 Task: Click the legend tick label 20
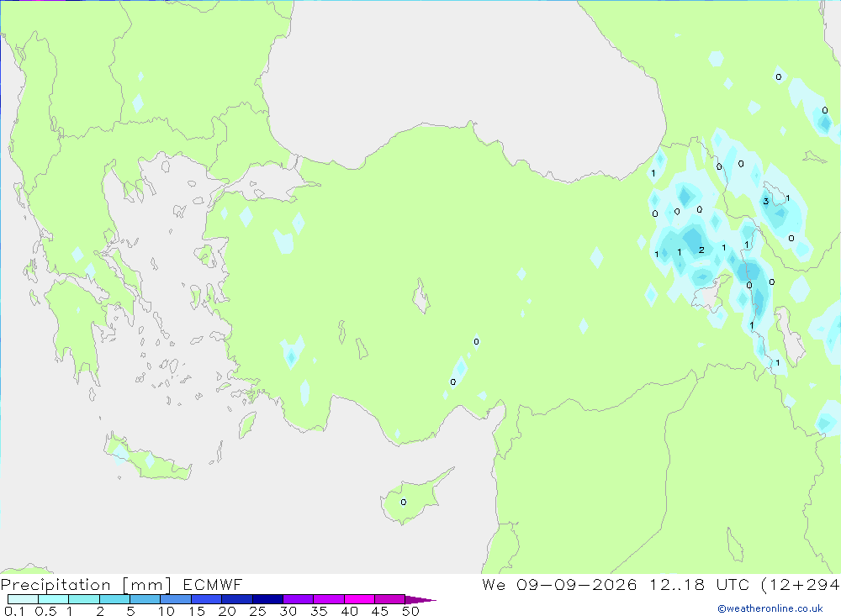coord(227,611)
